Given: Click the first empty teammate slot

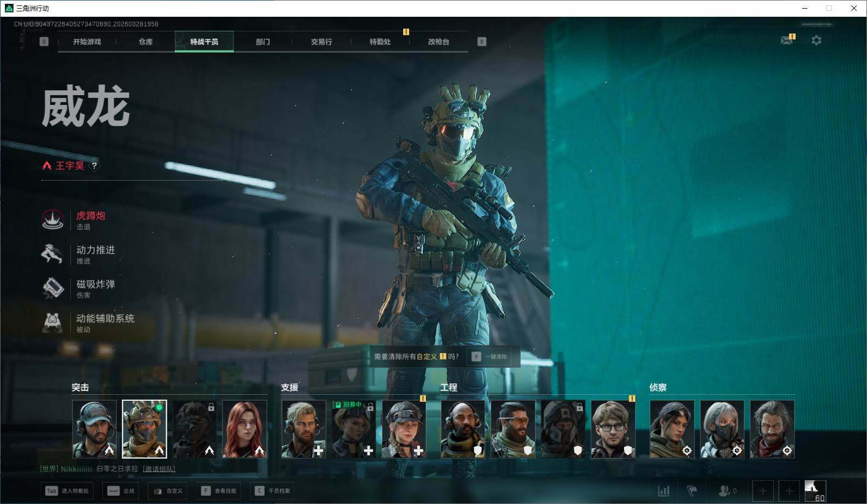Looking at the screenshot, I should (763, 490).
